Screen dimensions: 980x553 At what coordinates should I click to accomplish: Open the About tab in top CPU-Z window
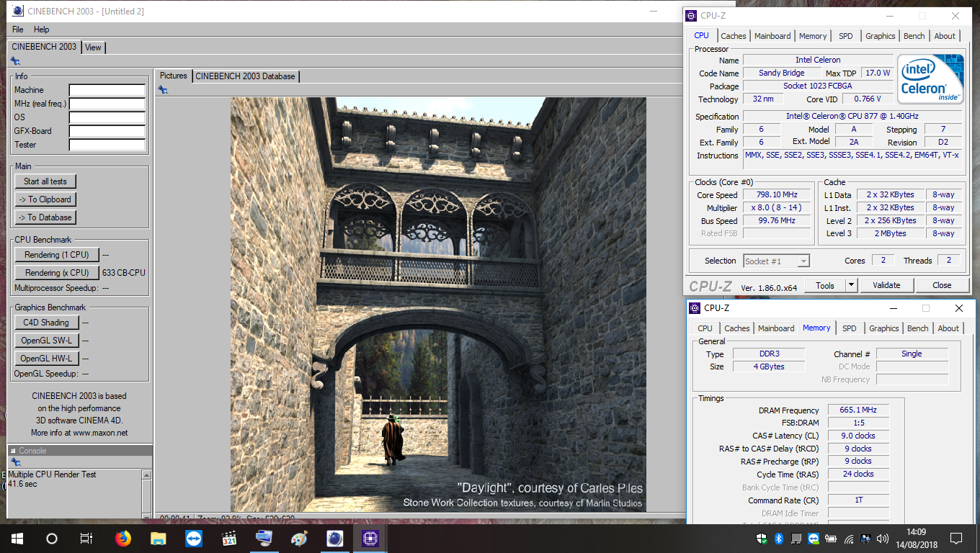945,36
